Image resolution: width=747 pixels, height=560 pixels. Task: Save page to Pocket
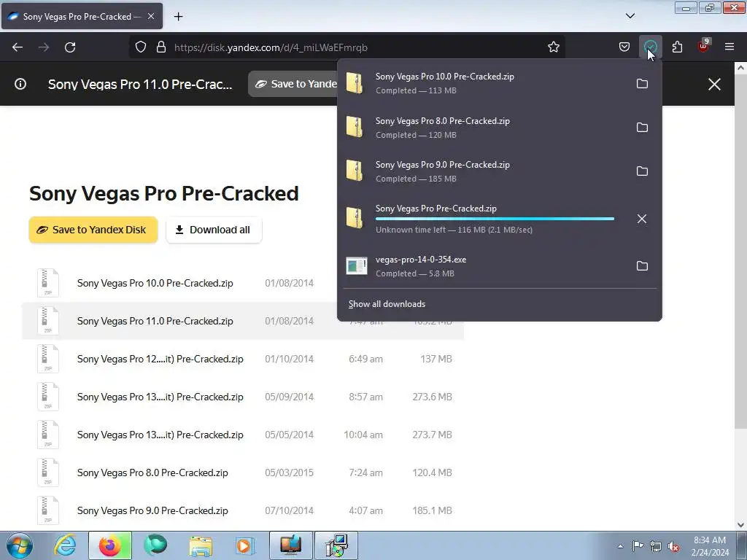pos(624,47)
